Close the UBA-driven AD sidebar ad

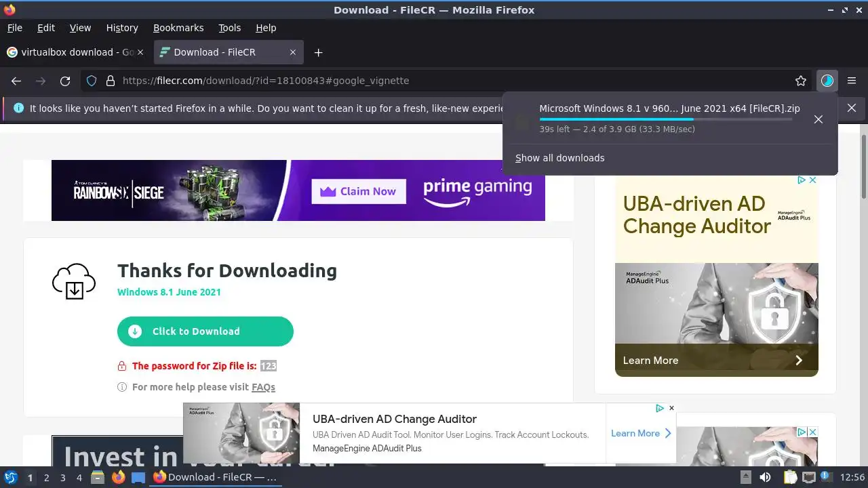(x=812, y=180)
